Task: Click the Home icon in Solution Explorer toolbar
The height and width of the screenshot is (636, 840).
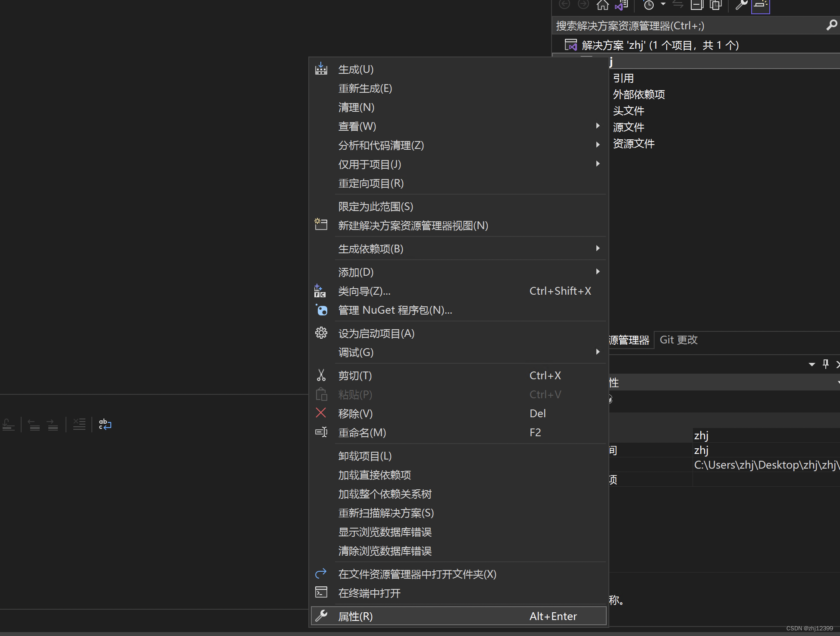Action: click(x=602, y=5)
